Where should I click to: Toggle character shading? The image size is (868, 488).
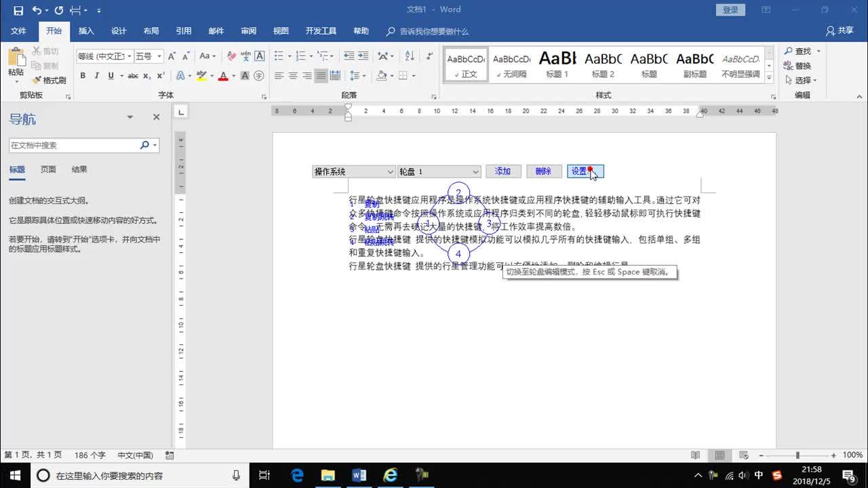tap(245, 76)
